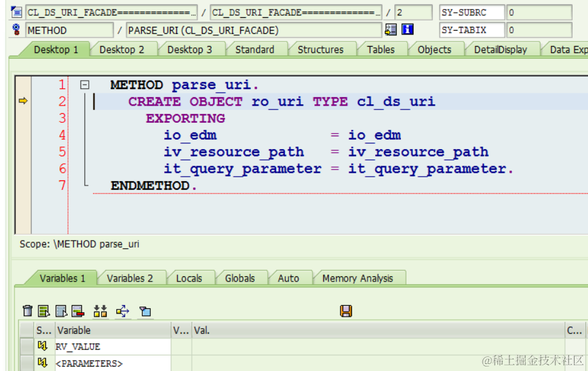Click the gray deselect rows icon
Screen dimensions: 588x371
click(x=61, y=311)
